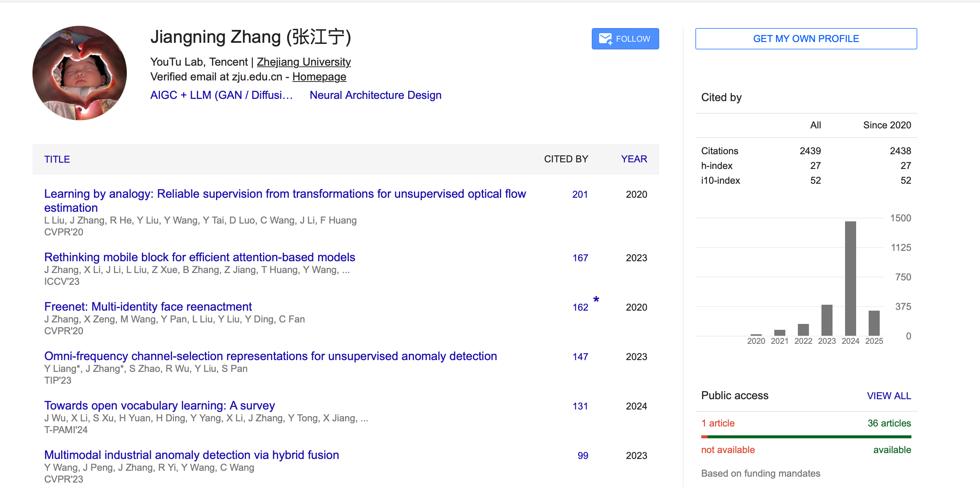The image size is (980, 487).
Task: Open the Learning by analogy paper
Action: pos(285,194)
